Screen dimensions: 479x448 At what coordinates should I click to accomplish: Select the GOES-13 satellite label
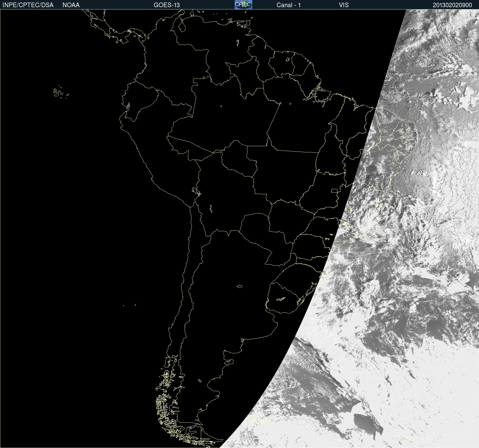pyautogui.click(x=167, y=5)
